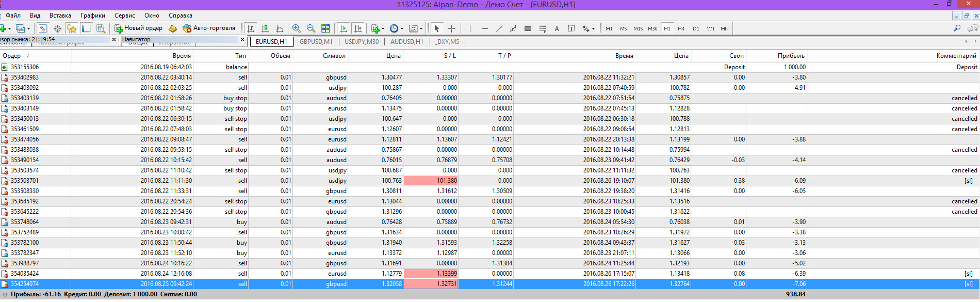This screenshot has width=980, height=302.
Task: Click the zoom out magnifier icon
Action: (311, 28)
